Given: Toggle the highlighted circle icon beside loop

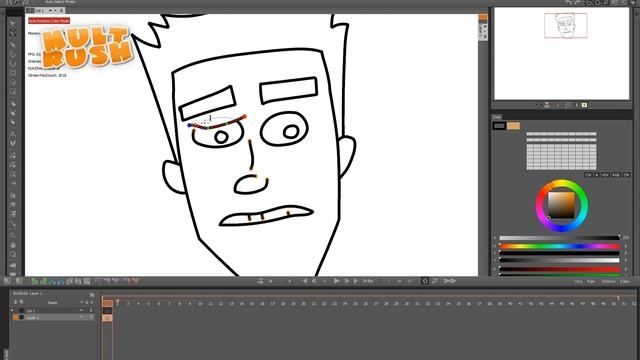Looking at the screenshot, I should tap(425, 281).
